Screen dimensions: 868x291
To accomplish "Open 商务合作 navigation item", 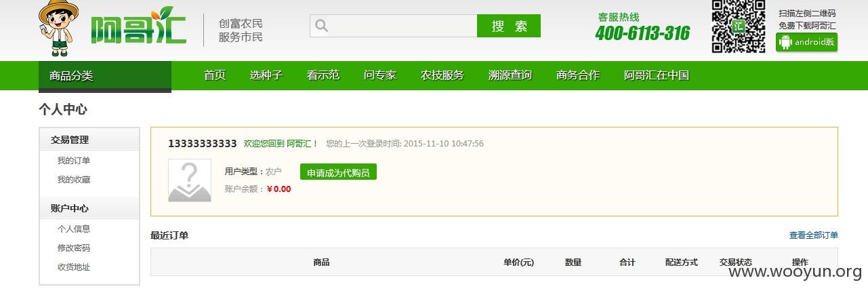I will tap(578, 75).
